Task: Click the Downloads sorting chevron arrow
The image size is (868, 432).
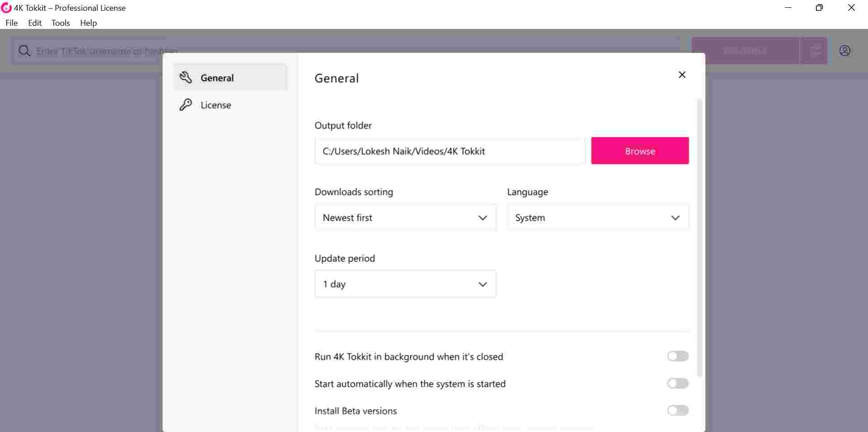Action: tap(483, 218)
